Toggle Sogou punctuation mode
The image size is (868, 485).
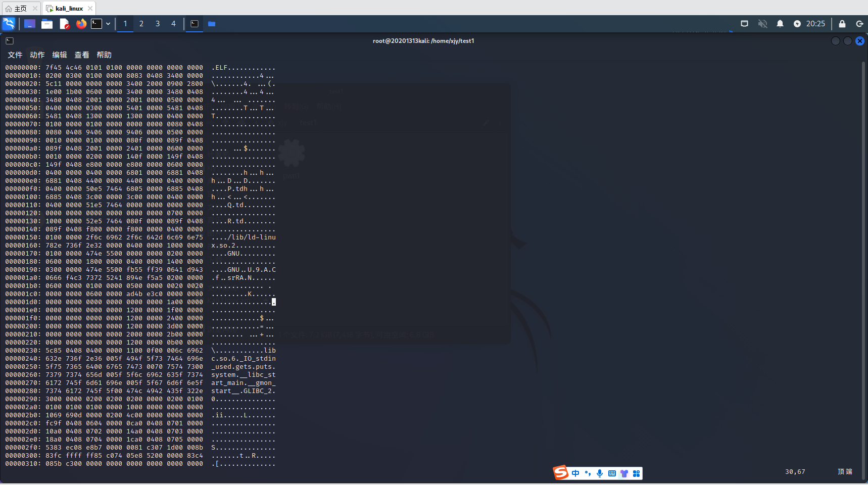pos(588,473)
